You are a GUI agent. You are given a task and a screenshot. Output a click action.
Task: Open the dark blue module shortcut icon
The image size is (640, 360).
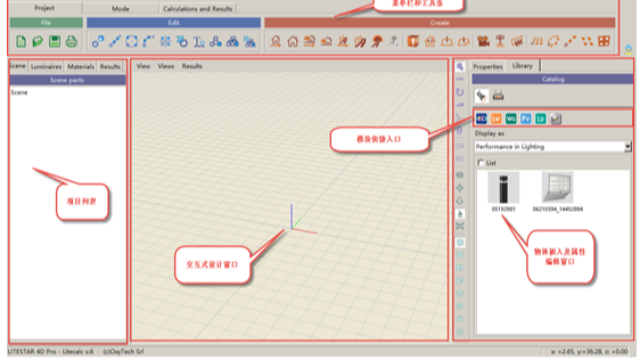481,119
